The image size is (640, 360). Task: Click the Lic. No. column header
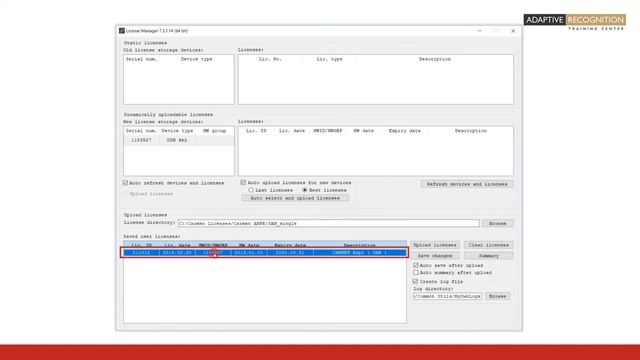270,59
